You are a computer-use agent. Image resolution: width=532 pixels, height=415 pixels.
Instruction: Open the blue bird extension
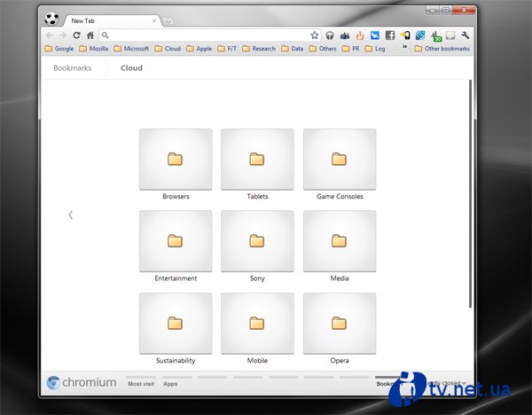coord(375,35)
